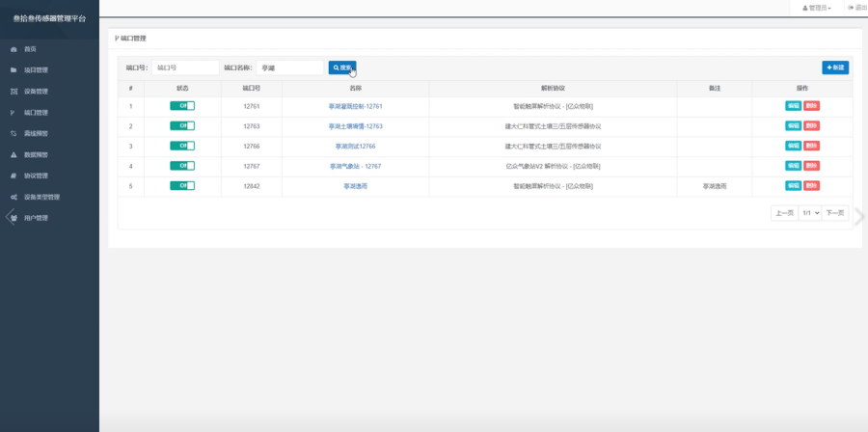
Task: Open the 管理员 user dropdown
Action: tap(816, 8)
